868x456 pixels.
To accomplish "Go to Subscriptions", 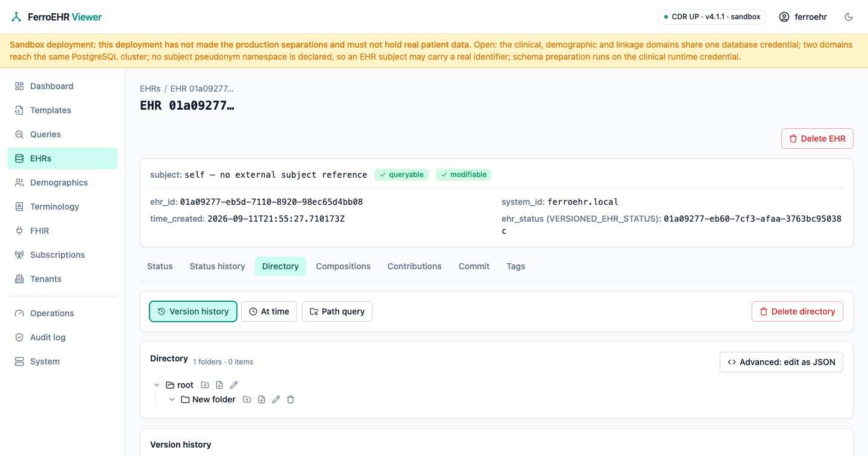I will tap(62, 255).
